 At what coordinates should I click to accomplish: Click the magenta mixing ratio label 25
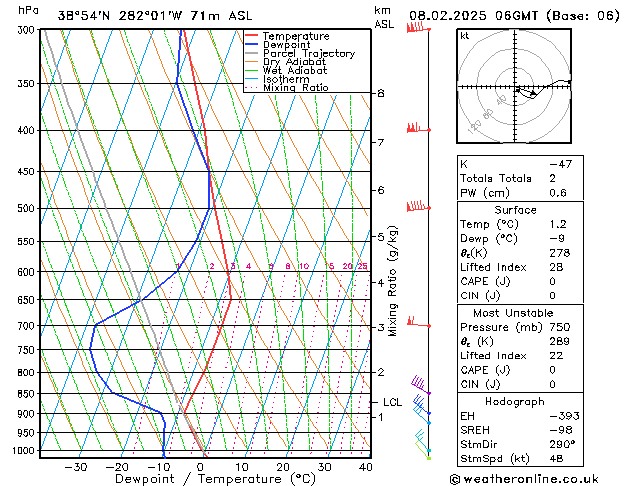coord(362,266)
